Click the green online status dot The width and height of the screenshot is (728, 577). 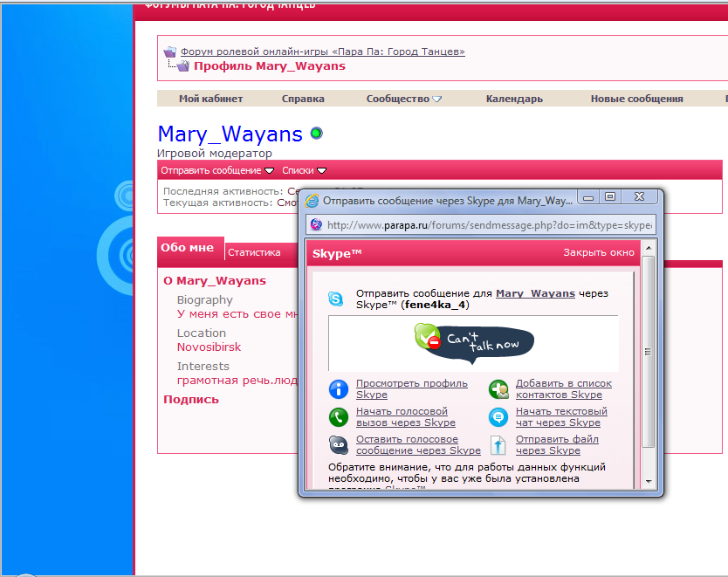[x=317, y=134]
